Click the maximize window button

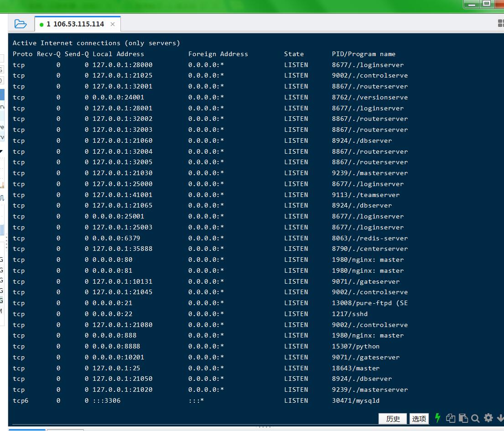tap(487, 4)
